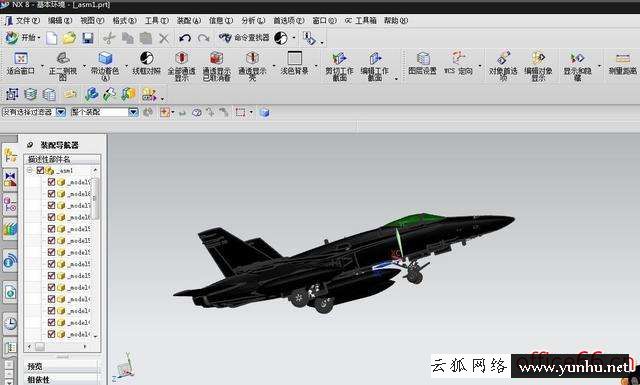The width and height of the screenshot is (640, 385).
Task: Select the Fit window (适合窗口) tool
Action: click(x=21, y=64)
